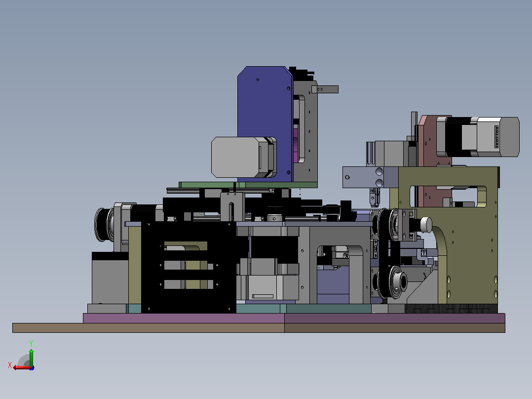Select the large black slotted side panel
The width and height of the screenshot is (532, 399).
(189, 267)
